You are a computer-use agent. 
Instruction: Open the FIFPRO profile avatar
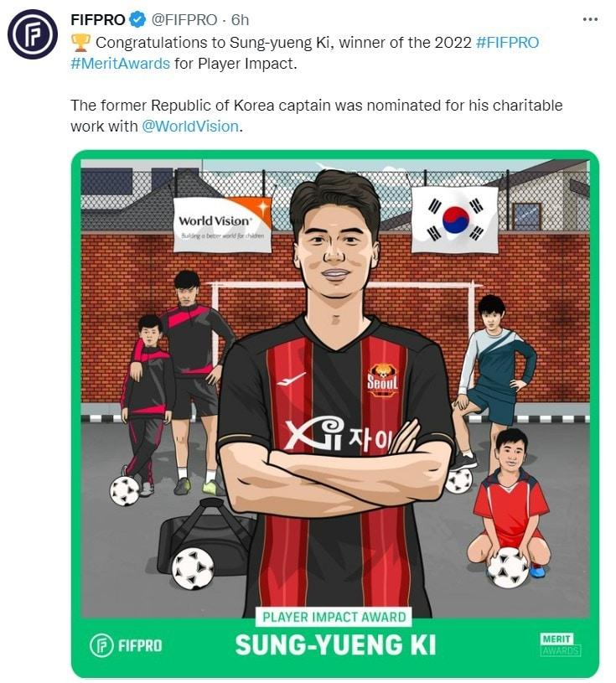33,34
